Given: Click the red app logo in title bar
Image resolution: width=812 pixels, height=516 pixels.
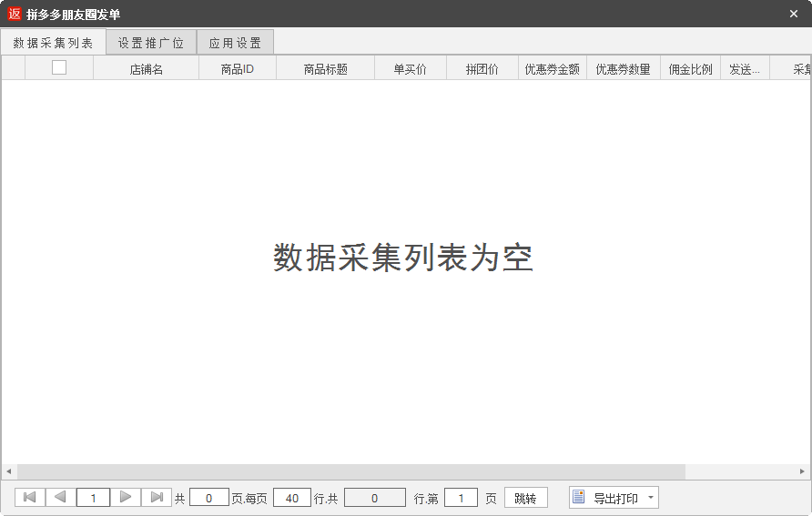Looking at the screenshot, I should 15,14.
